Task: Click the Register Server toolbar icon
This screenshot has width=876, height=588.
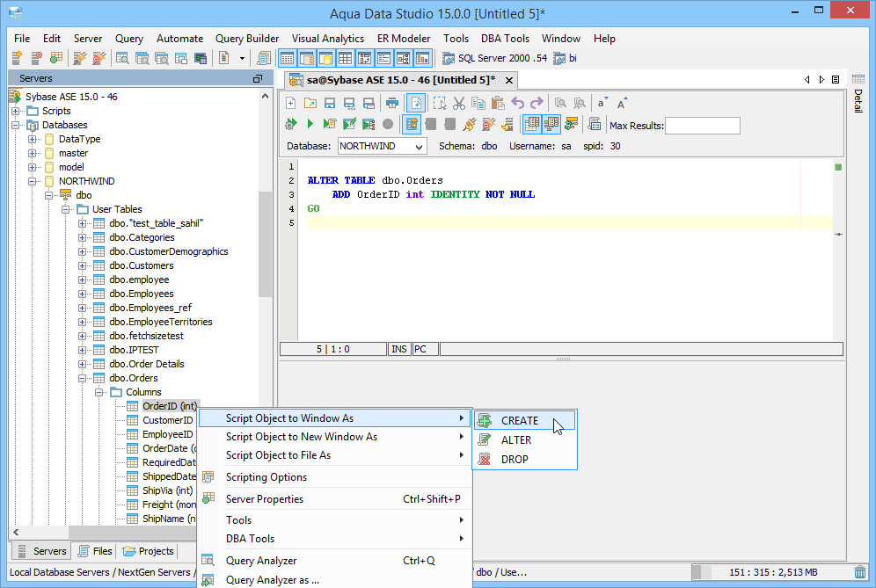Action: tap(17, 58)
